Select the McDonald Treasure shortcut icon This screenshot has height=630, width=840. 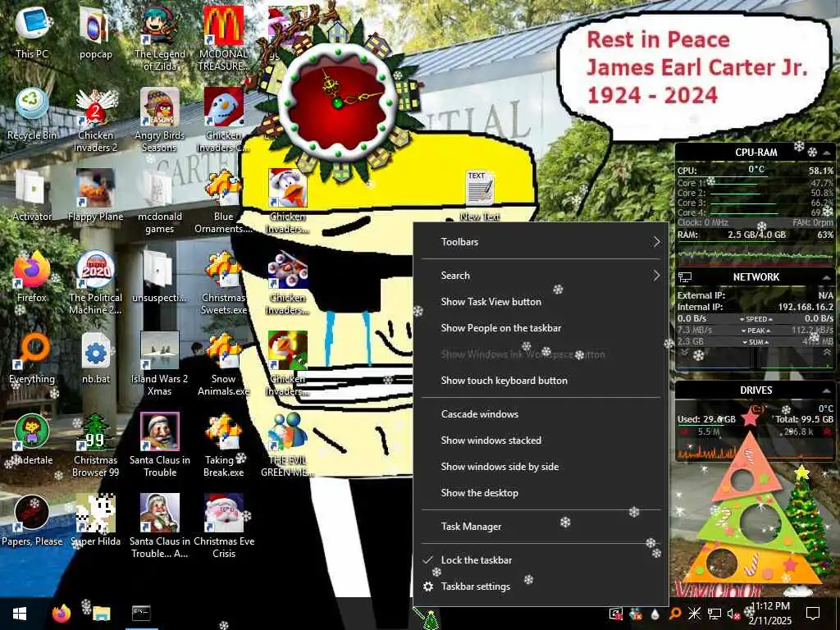223,38
